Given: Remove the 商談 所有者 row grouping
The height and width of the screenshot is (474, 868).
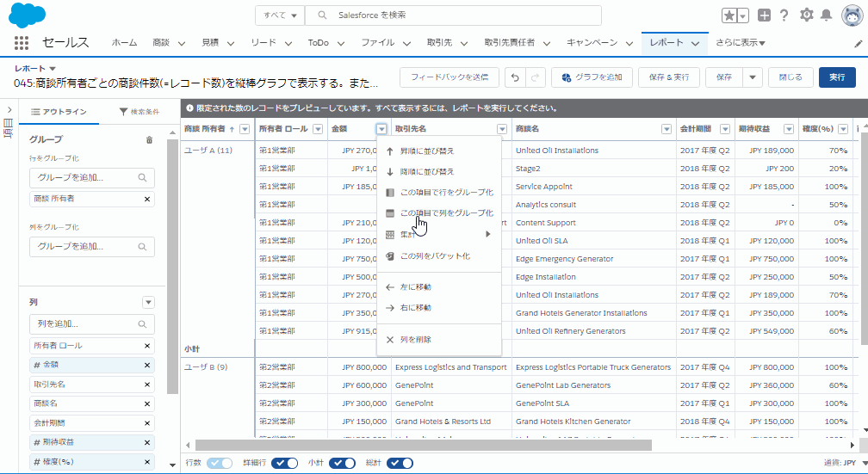Looking at the screenshot, I should point(147,199).
